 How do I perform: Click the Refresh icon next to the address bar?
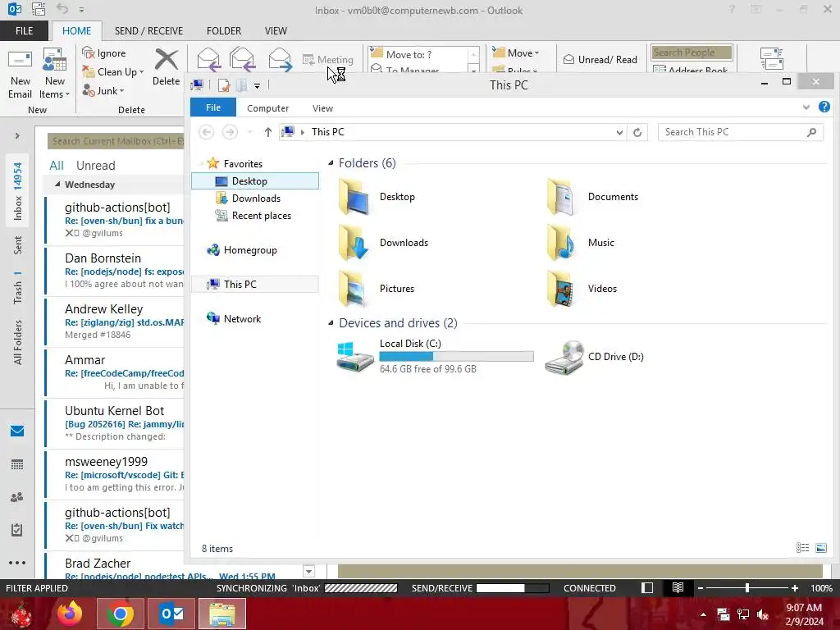coord(637,132)
